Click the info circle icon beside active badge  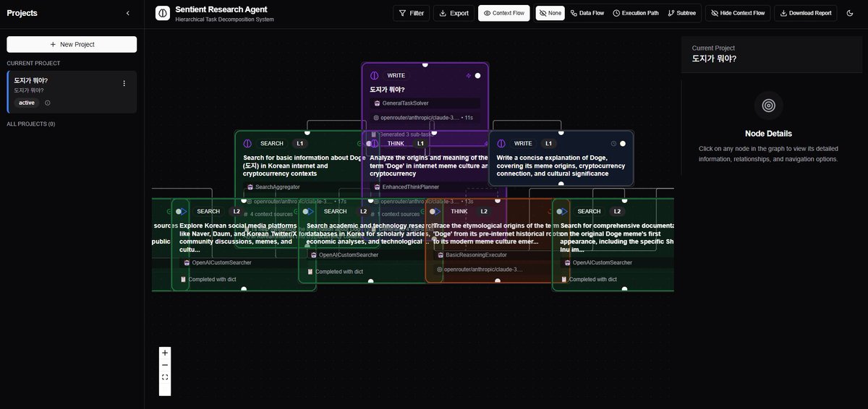point(48,103)
